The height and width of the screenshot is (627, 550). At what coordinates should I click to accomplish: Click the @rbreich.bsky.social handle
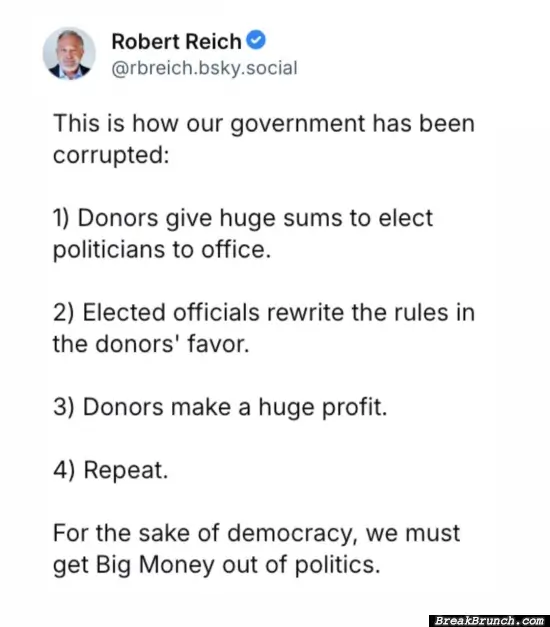tap(204, 68)
